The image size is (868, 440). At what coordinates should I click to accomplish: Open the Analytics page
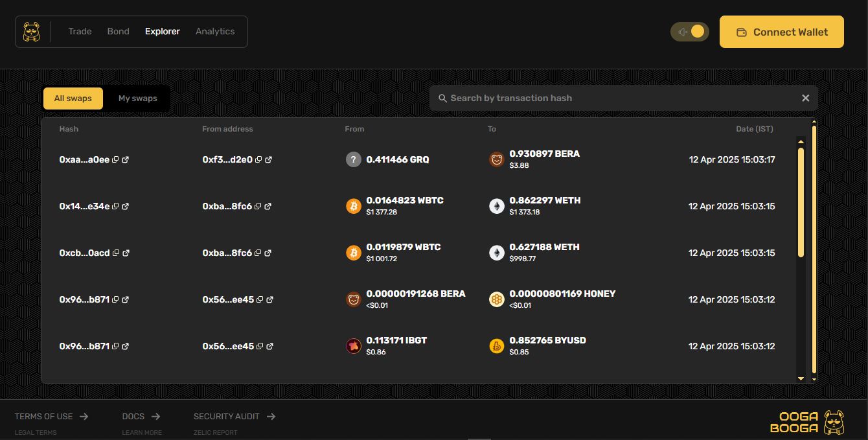(x=215, y=31)
